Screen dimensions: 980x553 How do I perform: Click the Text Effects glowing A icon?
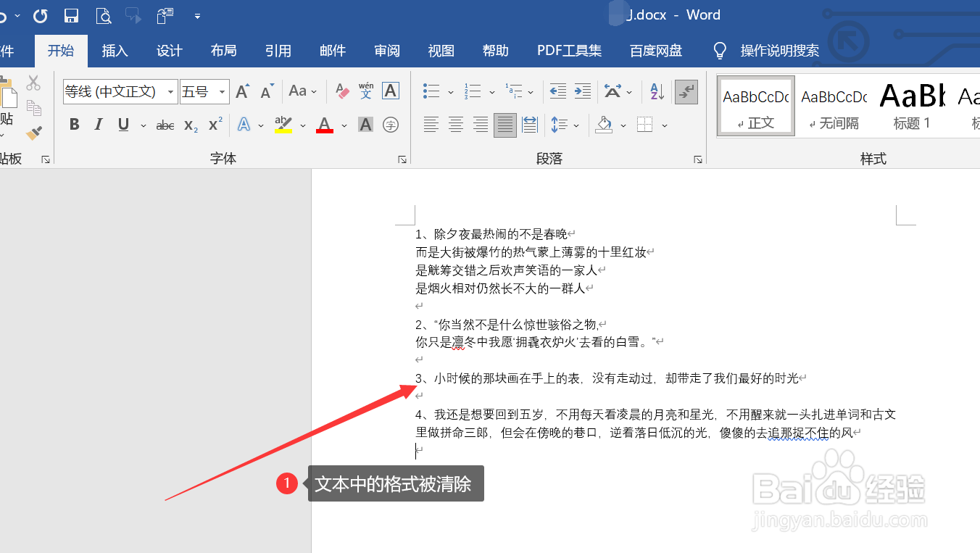tap(244, 125)
